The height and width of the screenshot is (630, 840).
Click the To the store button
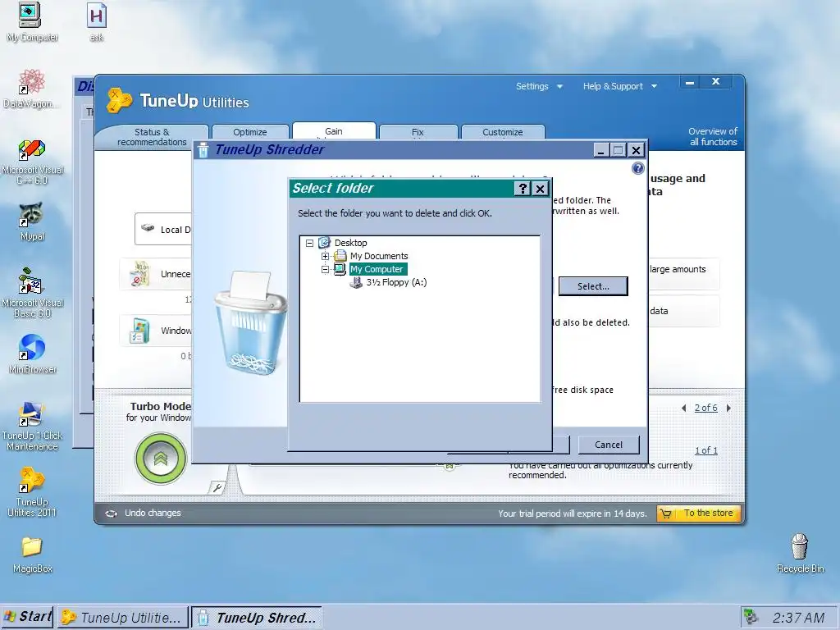pyautogui.click(x=699, y=514)
